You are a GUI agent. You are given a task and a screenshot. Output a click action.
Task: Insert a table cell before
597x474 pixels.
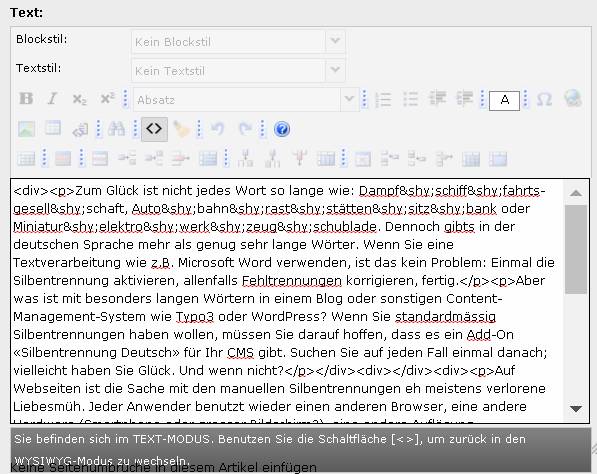[389, 158]
